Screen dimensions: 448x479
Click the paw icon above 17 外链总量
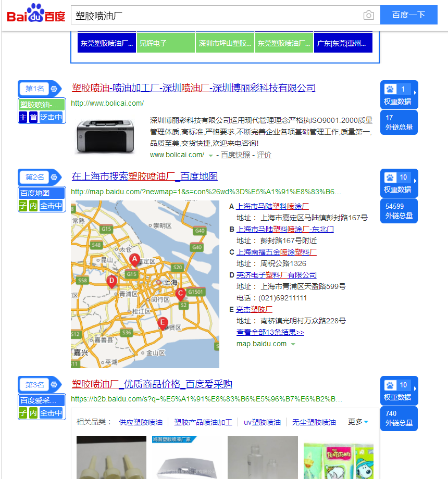click(390, 89)
